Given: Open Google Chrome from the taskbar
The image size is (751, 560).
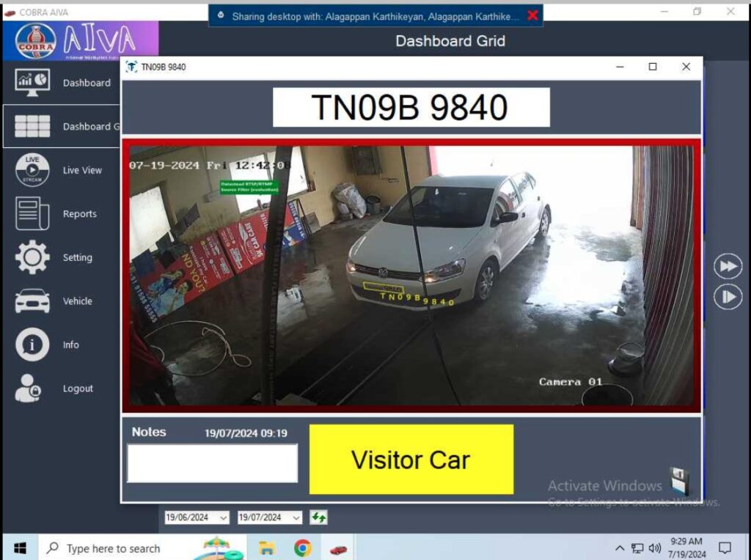Looking at the screenshot, I should click(302, 548).
